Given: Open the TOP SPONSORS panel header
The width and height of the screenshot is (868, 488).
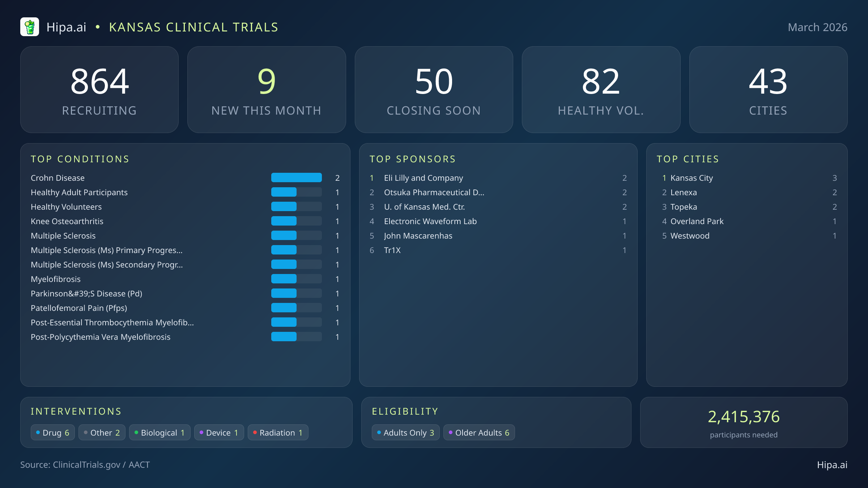Looking at the screenshot, I should (413, 159).
